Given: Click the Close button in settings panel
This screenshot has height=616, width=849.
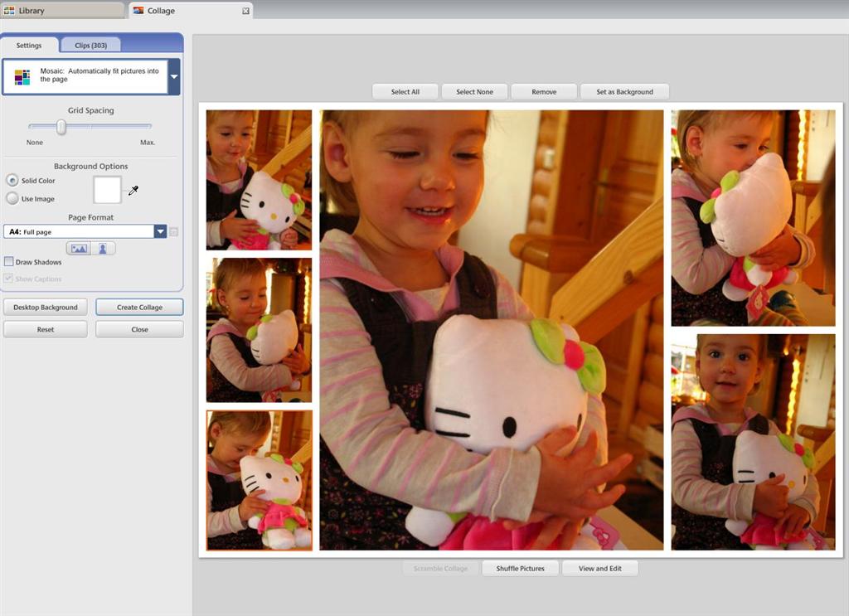Looking at the screenshot, I should pyautogui.click(x=139, y=329).
